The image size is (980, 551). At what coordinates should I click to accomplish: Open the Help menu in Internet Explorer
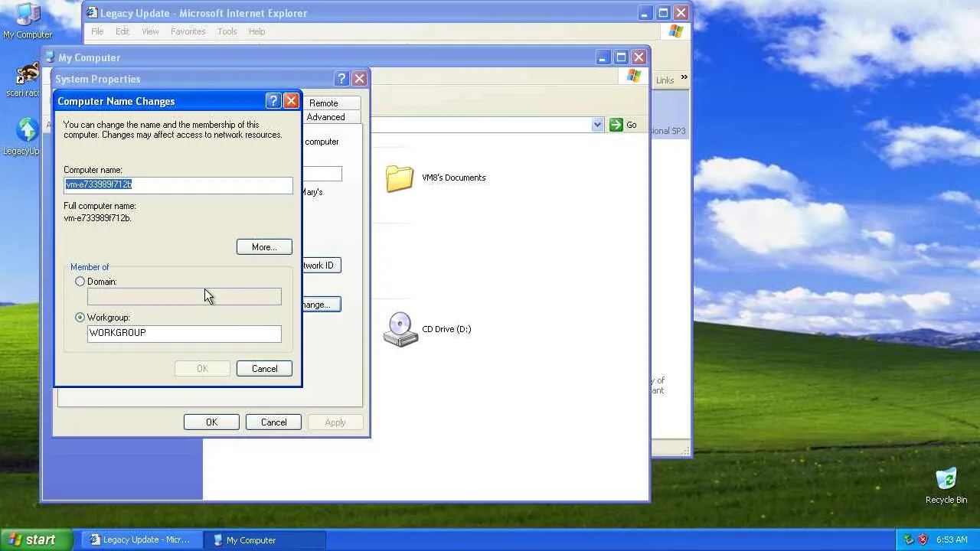tap(256, 31)
